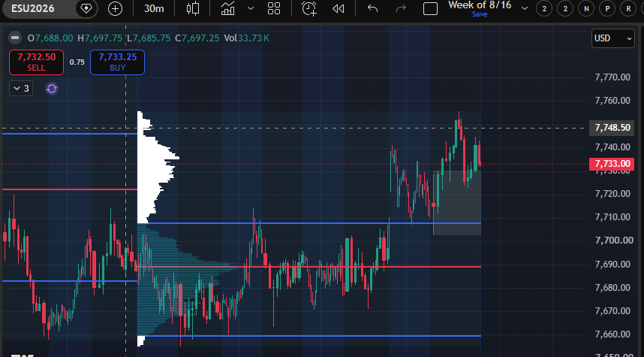The width and height of the screenshot is (644, 357).
Task: Redo the last chart action
Action: 401,8
